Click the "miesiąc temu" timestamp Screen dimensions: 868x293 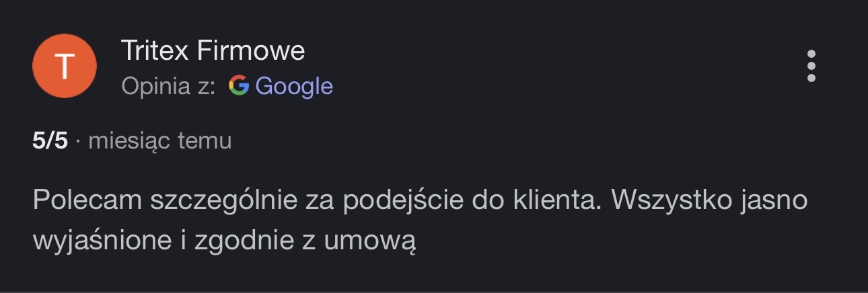coord(160,141)
